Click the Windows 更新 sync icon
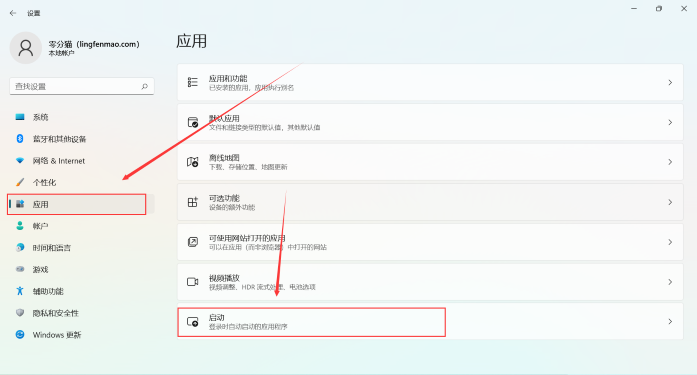697x375 pixels. click(x=20, y=335)
